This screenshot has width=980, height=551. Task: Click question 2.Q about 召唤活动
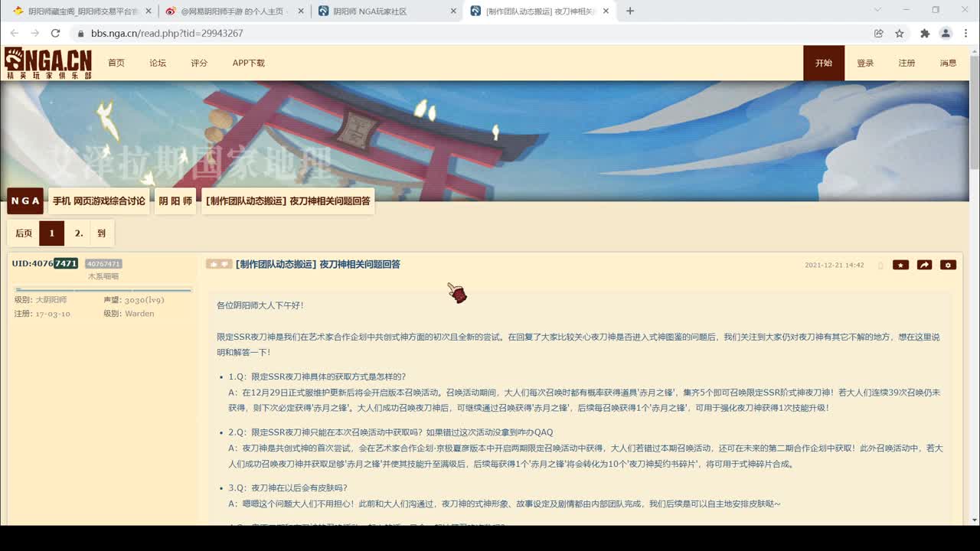(x=390, y=432)
